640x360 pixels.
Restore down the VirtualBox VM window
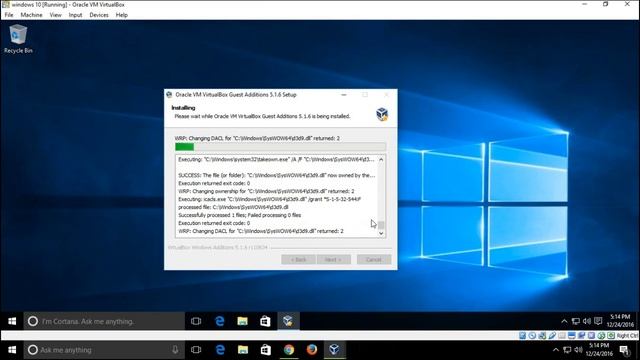(x=606, y=4)
